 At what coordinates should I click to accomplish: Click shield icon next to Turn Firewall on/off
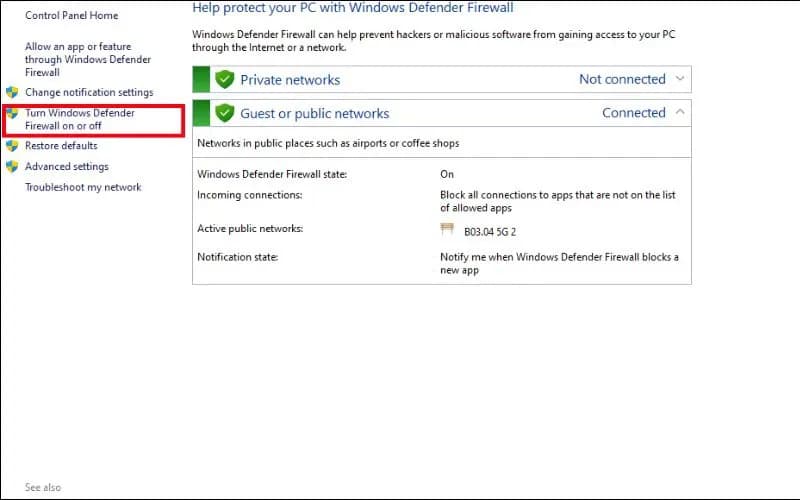tap(12, 114)
